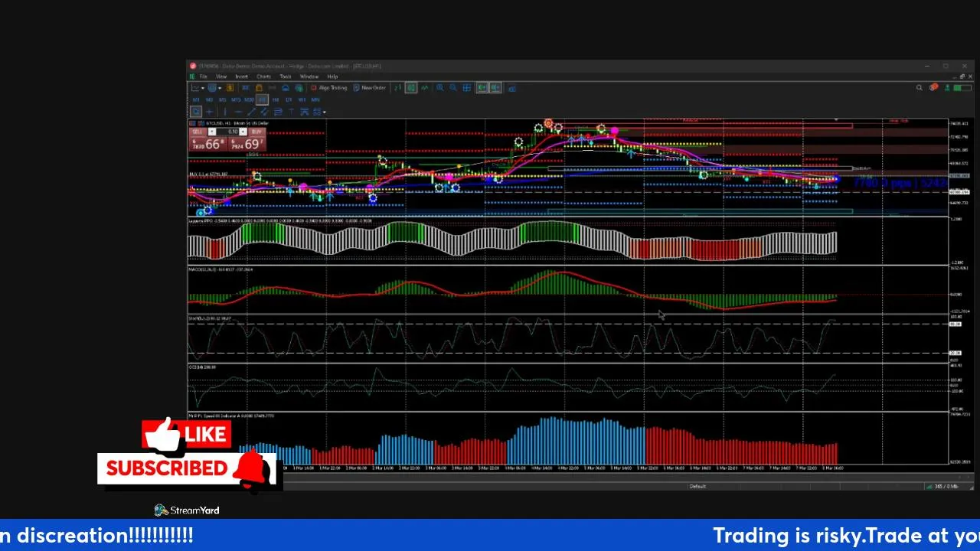Toggle Algo Trading
The height and width of the screenshot is (551, 980).
tap(331, 88)
